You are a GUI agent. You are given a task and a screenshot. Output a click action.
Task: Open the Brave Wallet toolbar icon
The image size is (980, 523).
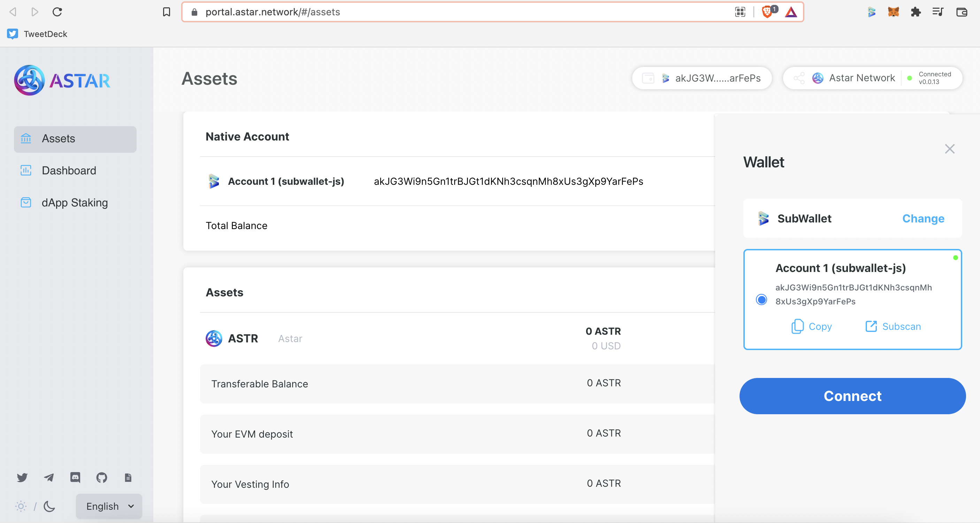pos(962,12)
